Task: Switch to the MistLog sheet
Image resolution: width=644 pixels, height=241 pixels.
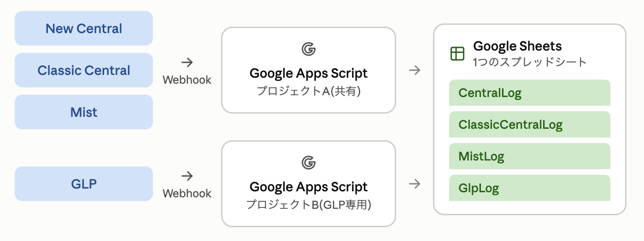Action: (530, 156)
